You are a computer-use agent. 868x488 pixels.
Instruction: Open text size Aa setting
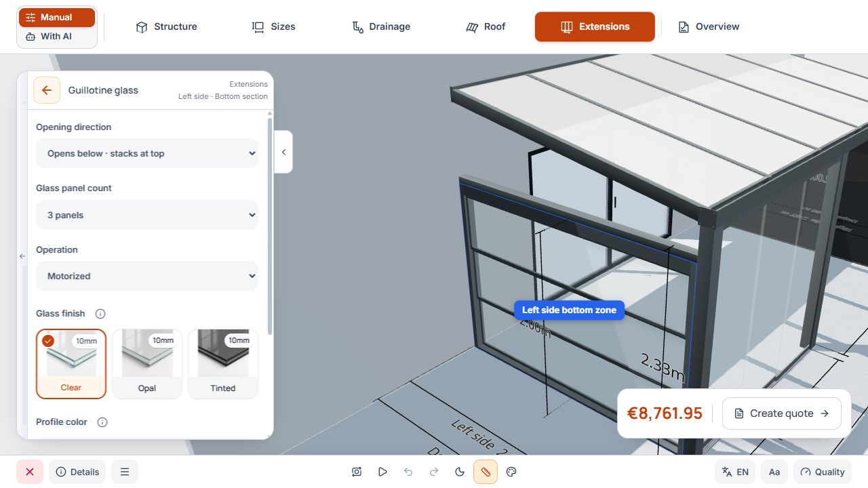pyautogui.click(x=774, y=472)
